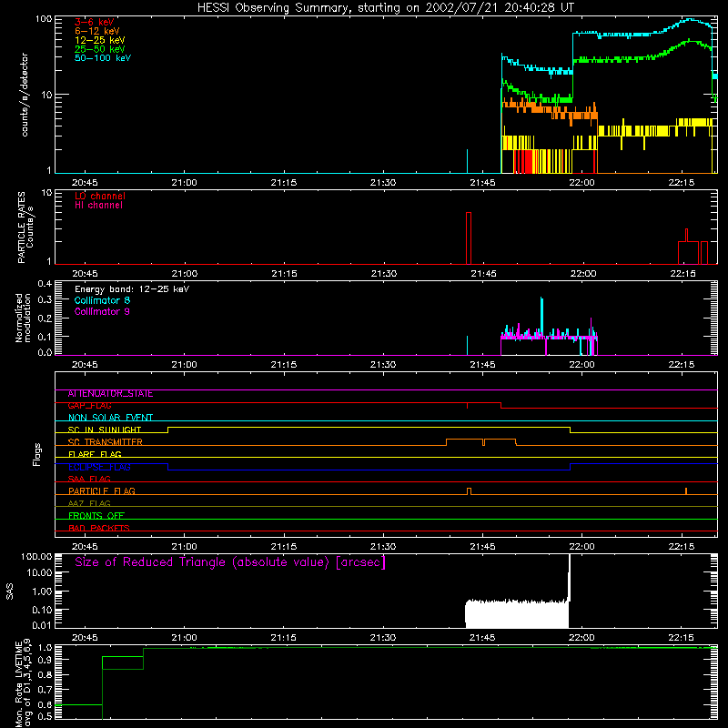Click 'Energy band: 12-25 keV' text
Screen dimensions: 728x728
(x=132, y=289)
